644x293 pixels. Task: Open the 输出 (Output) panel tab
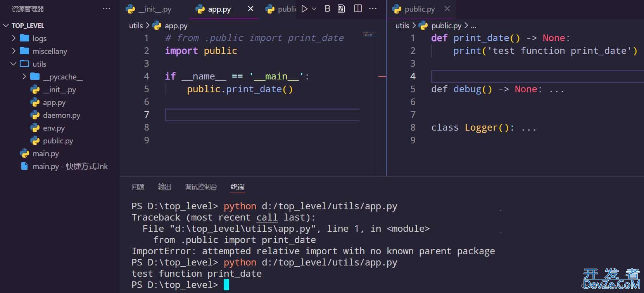pyautogui.click(x=164, y=187)
